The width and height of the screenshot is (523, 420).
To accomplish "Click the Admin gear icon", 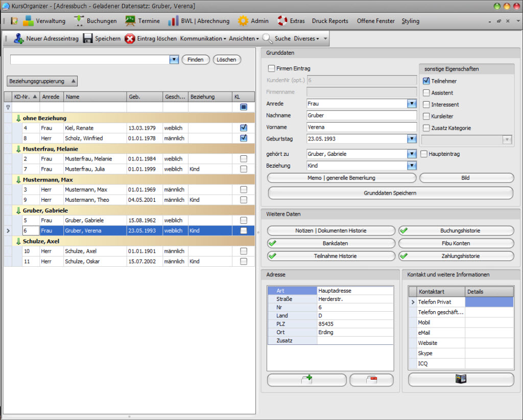I will point(243,21).
